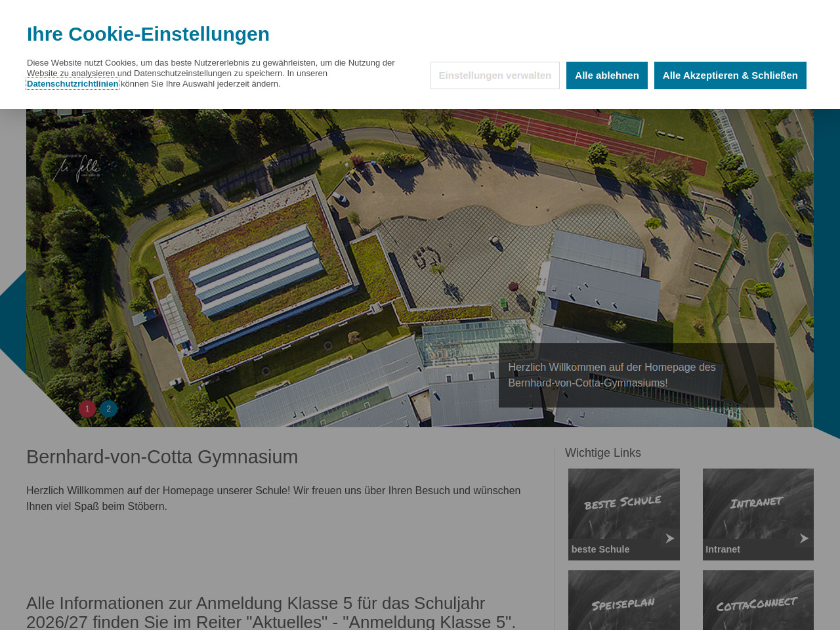
Task: Accept all cookies with Alle Akzeptieren & Schließen
Action: (x=730, y=75)
